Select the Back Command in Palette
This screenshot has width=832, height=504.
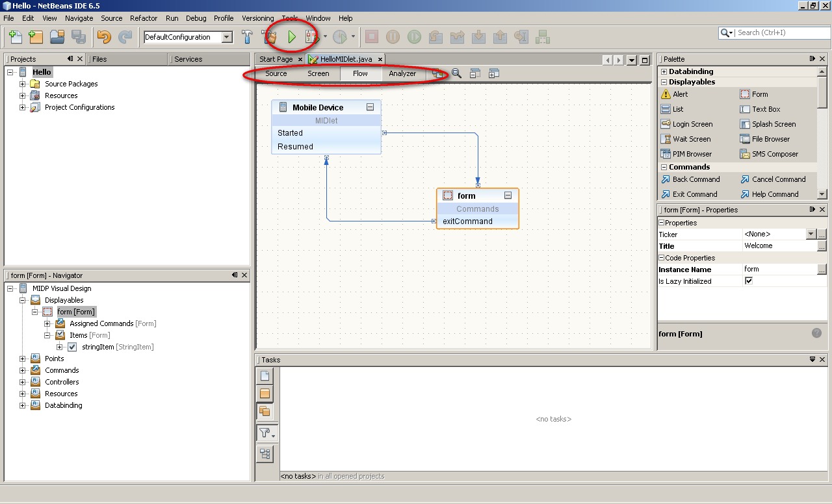click(690, 179)
